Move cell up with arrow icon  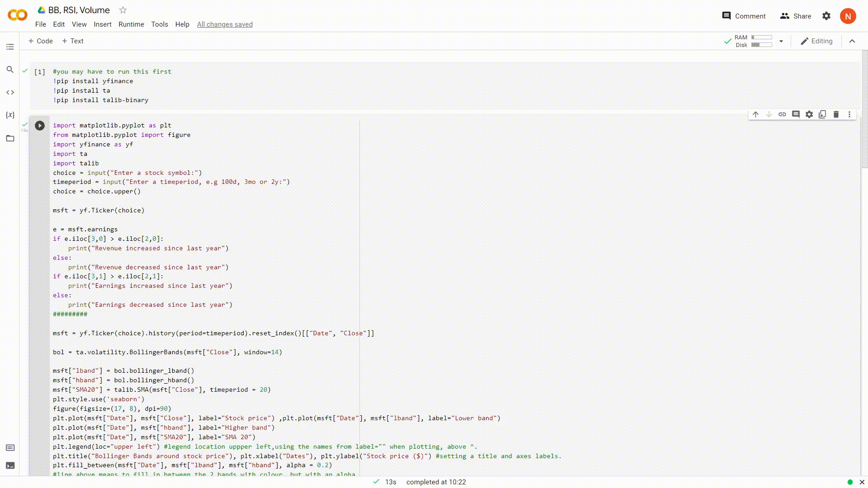coord(755,114)
